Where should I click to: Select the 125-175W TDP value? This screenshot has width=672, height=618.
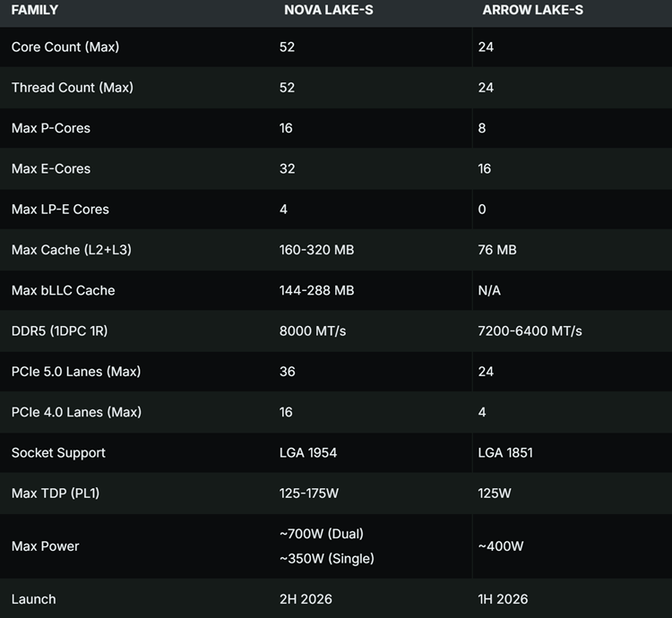[311, 494]
